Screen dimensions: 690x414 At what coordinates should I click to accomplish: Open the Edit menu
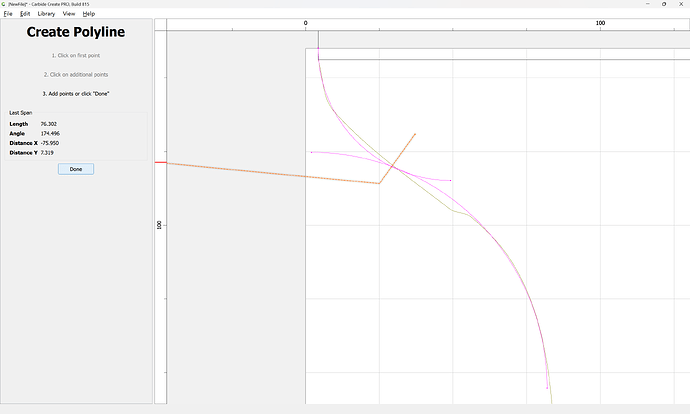[25, 14]
